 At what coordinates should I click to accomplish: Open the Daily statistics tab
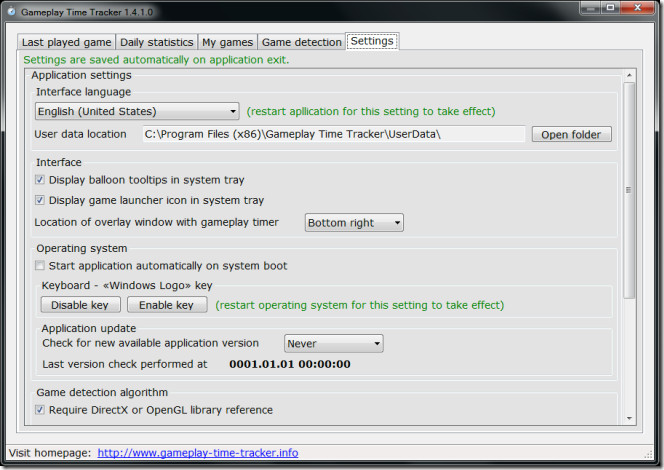pos(157,42)
